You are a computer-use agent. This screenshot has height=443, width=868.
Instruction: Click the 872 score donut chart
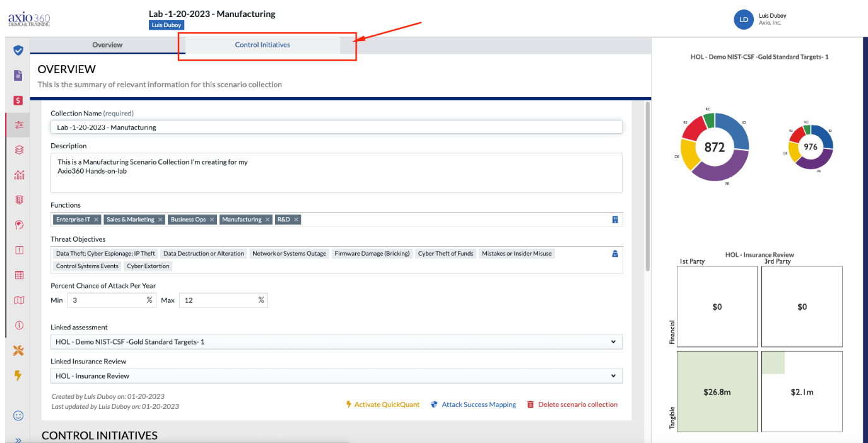point(715,147)
